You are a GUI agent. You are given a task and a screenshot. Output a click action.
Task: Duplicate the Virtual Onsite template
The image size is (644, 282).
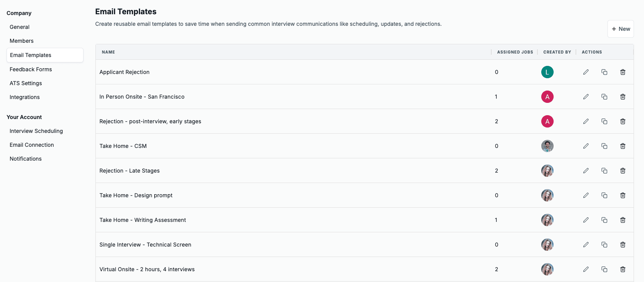coord(604,269)
